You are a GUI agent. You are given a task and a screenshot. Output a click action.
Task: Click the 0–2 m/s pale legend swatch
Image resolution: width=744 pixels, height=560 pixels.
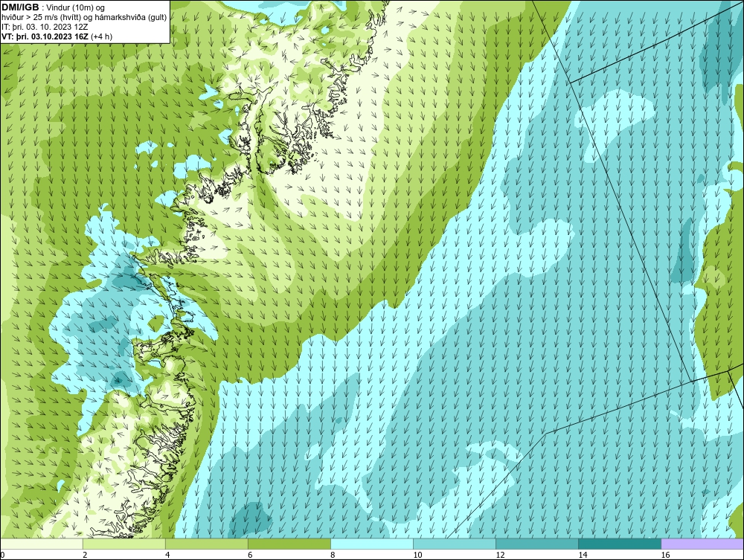42,544
